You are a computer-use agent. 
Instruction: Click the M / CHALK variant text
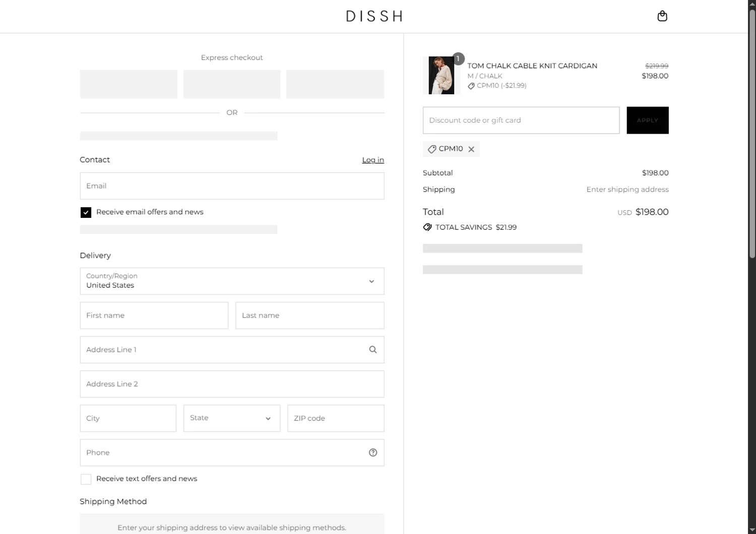485,76
